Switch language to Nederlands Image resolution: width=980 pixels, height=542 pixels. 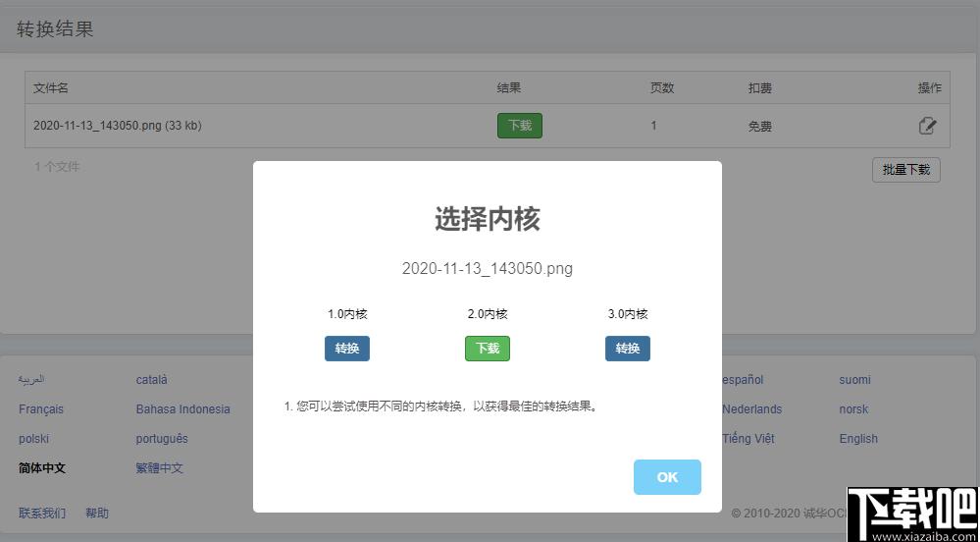pos(751,409)
